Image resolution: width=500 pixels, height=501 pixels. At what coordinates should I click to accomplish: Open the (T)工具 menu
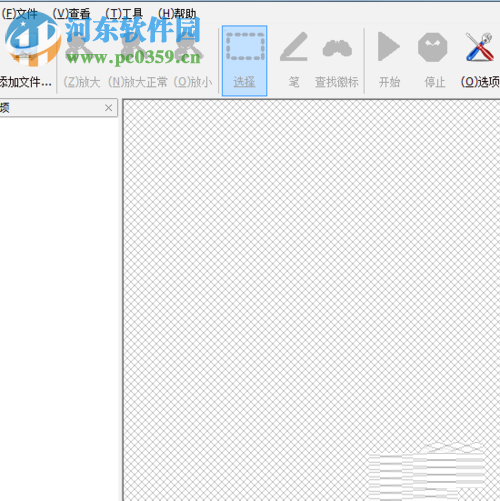(x=124, y=14)
